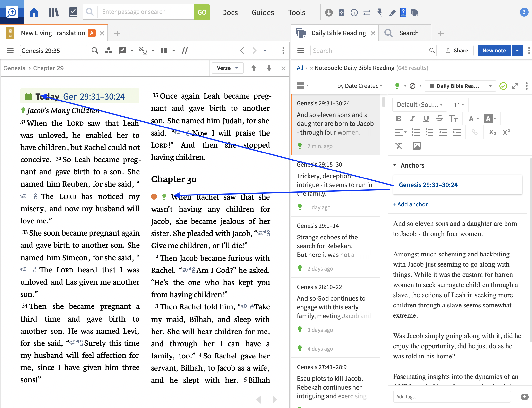Image resolution: width=532 pixels, height=408 pixels.
Task: Click the Enter passage or search field
Action: 146,12
